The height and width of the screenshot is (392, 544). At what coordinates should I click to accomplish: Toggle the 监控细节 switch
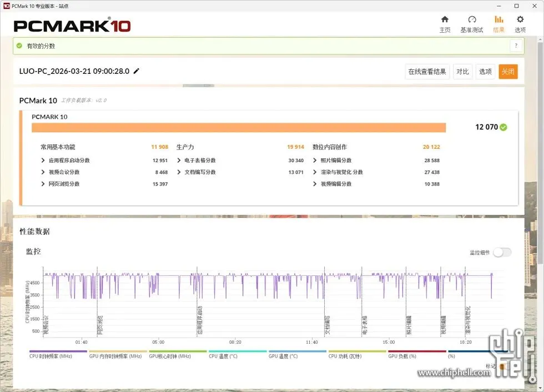pyautogui.click(x=502, y=253)
